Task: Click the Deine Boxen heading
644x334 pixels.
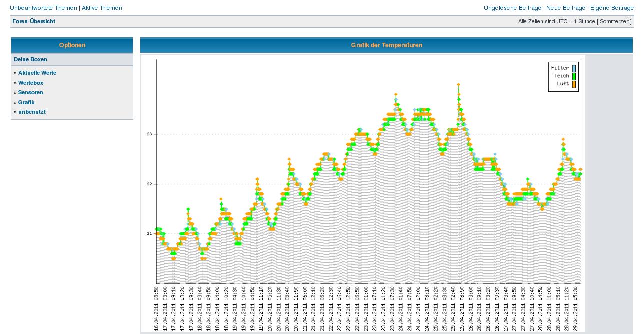Action: point(31,59)
